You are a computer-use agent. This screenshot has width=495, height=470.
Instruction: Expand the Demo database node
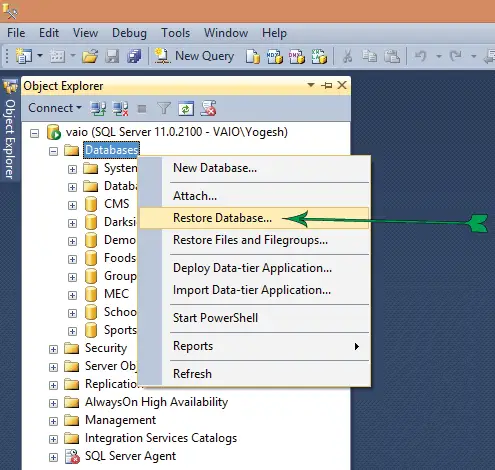[72, 241]
